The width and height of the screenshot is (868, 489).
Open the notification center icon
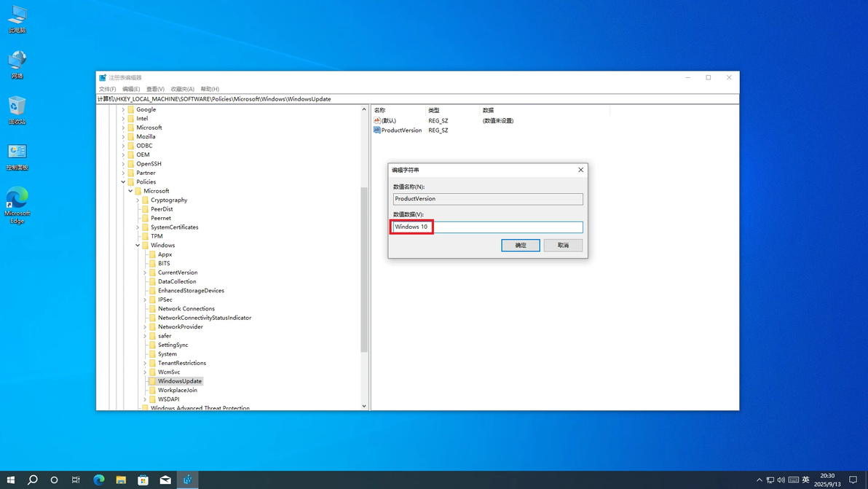(x=853, y=480)
